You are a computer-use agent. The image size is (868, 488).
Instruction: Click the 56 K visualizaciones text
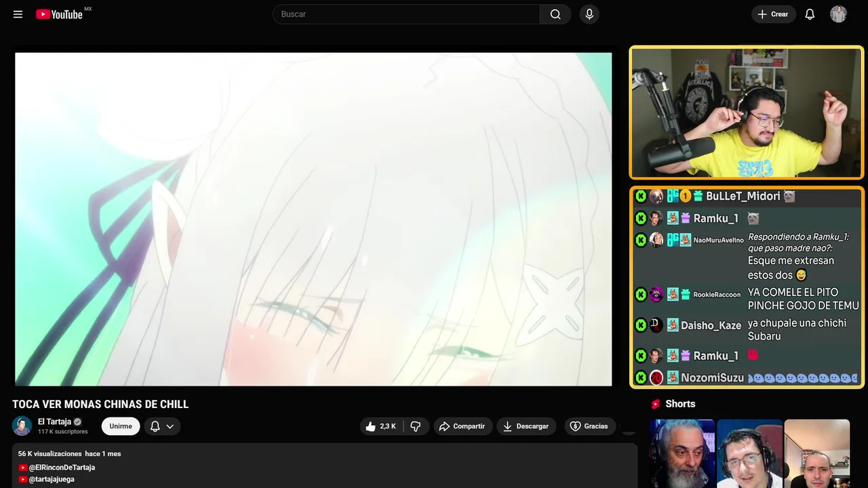[50, 453]
